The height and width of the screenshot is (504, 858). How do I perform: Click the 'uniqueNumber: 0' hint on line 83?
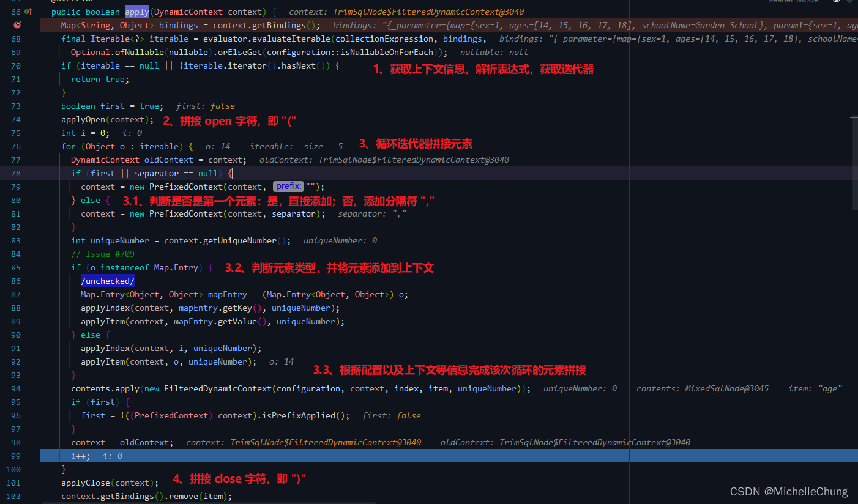pos(340,240)
